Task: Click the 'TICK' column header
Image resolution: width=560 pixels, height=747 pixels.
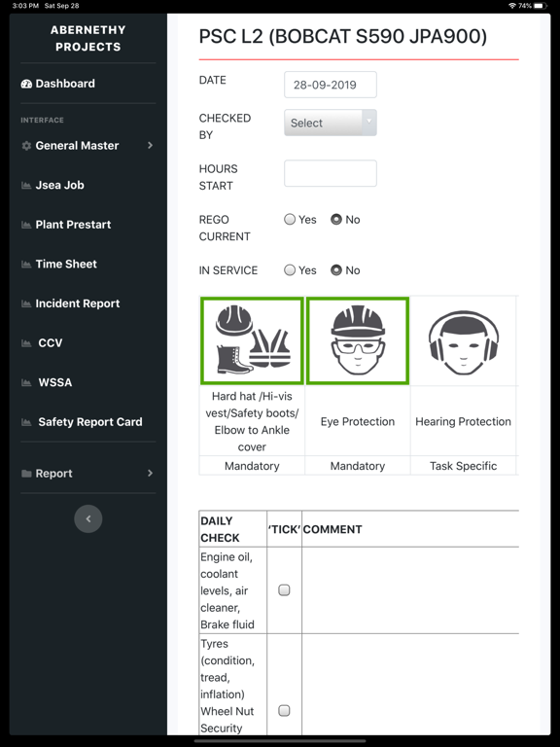Action: click(x=284, y=529)
